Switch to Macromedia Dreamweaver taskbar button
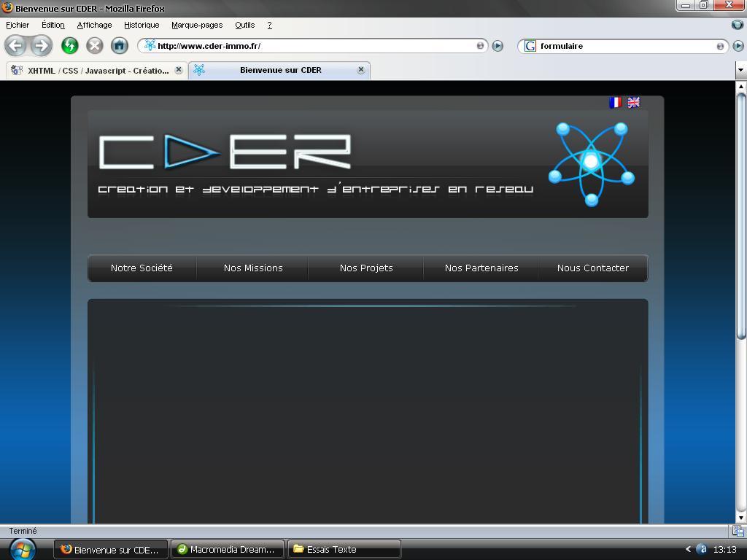 (x=228, y=550)
